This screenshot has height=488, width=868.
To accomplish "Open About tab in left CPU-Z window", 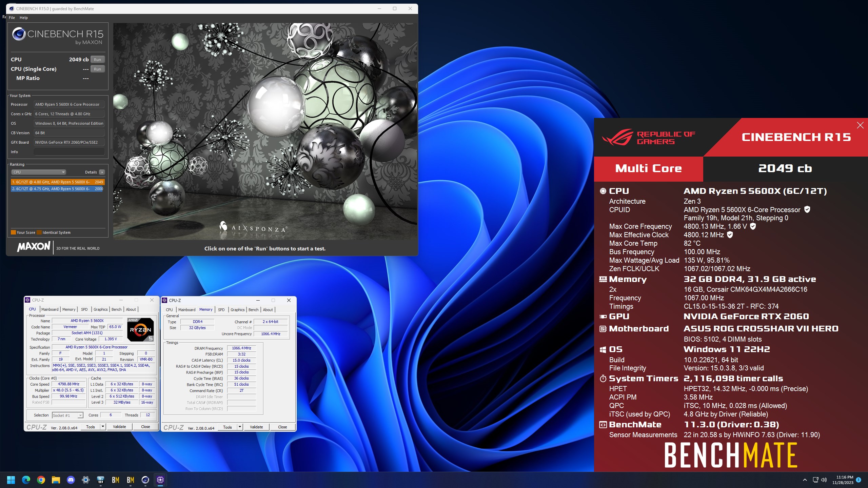I will coord(131,309).
